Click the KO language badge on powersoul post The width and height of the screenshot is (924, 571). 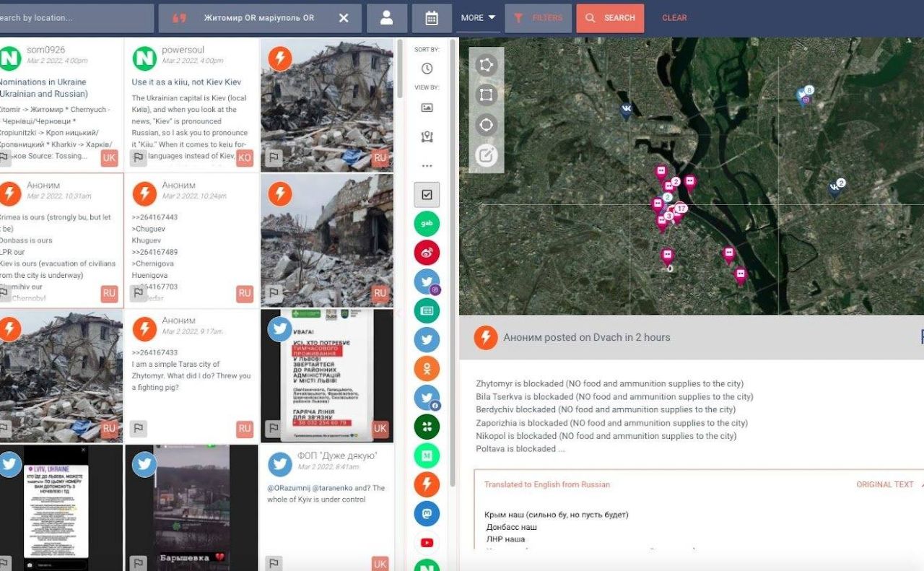coord(245,158)
